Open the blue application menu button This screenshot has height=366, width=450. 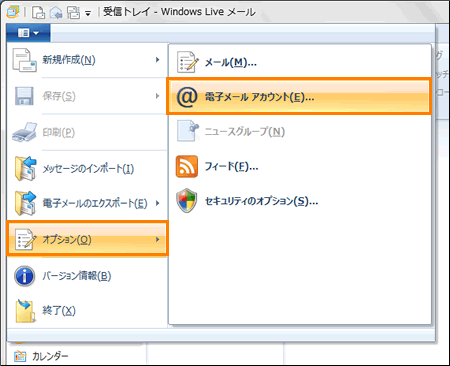[28, 33]
